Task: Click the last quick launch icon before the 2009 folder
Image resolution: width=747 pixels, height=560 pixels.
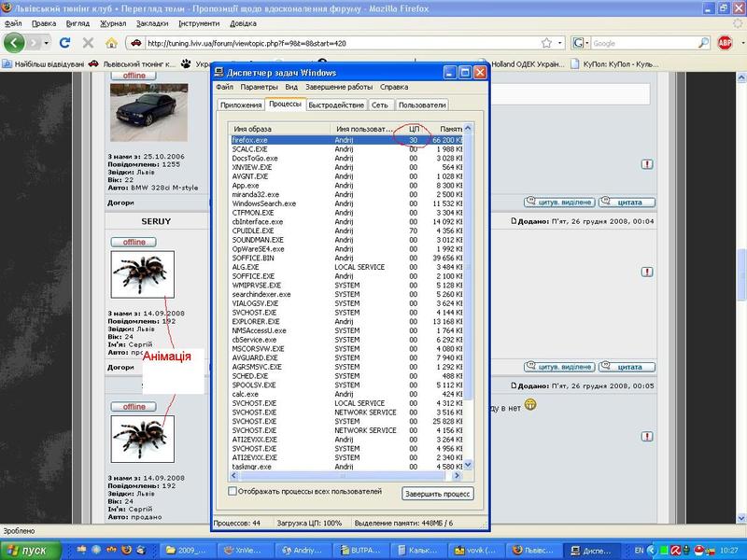Action: click(141, 550)
